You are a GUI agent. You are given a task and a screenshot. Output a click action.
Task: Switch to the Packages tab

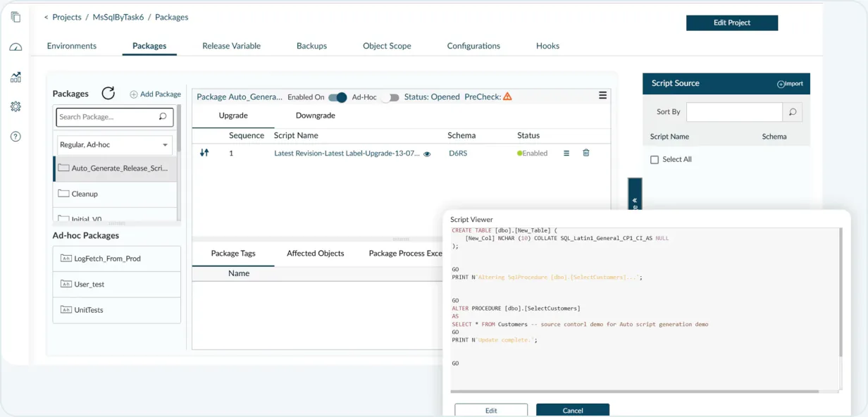click(x=149, y=46)
